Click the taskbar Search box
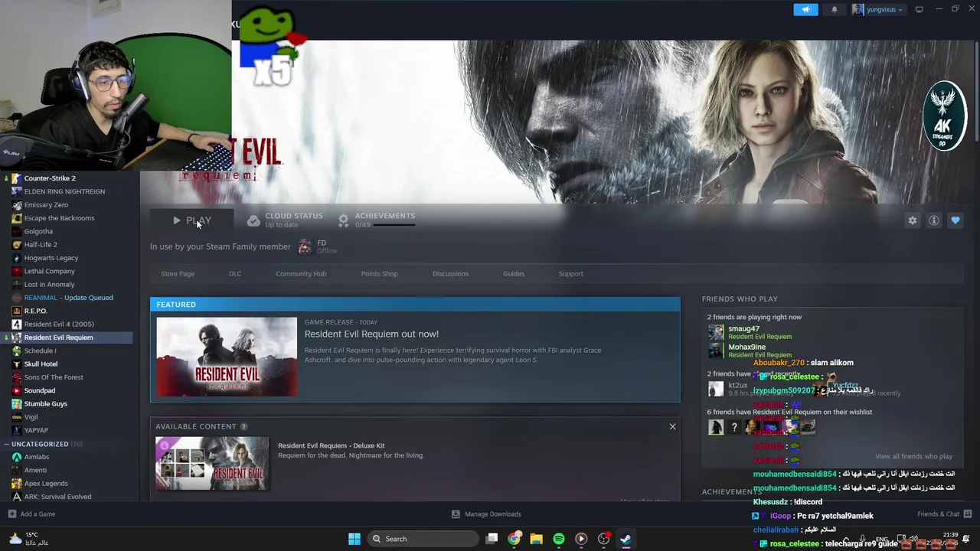The height and width of the screenshot is (551, 980). coord(423,539)
